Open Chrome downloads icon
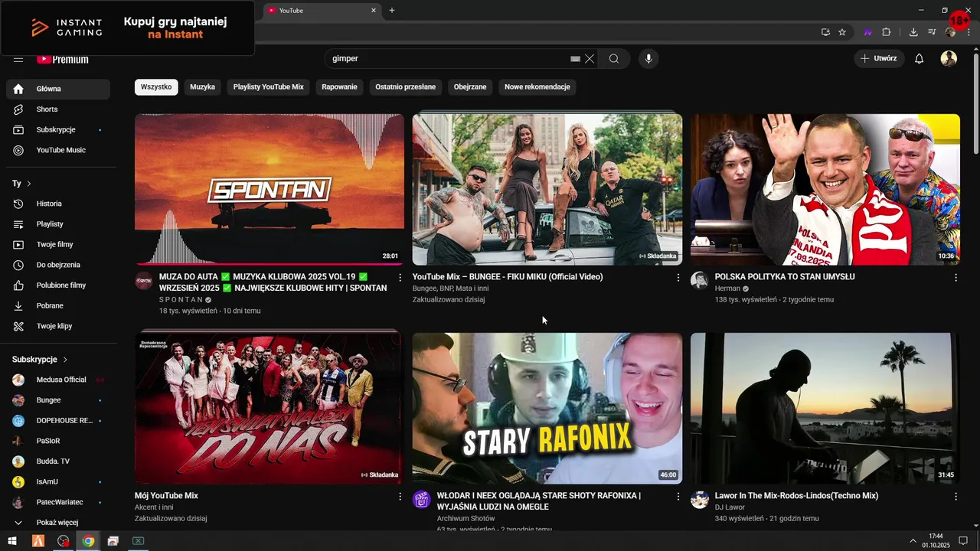The width and height of the screenshot is (980, 551). click(x=913, y=32)
